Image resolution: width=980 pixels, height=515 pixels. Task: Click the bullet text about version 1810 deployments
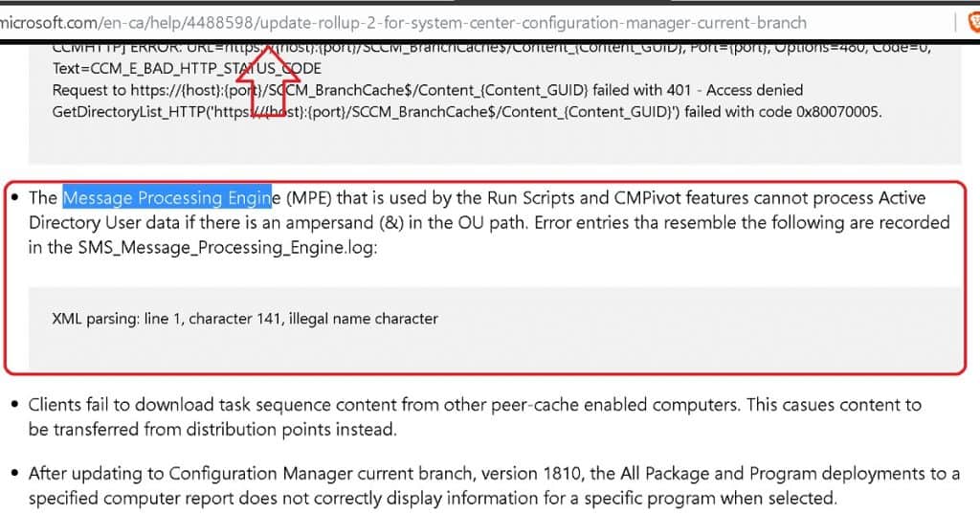[x=494, y=485]
